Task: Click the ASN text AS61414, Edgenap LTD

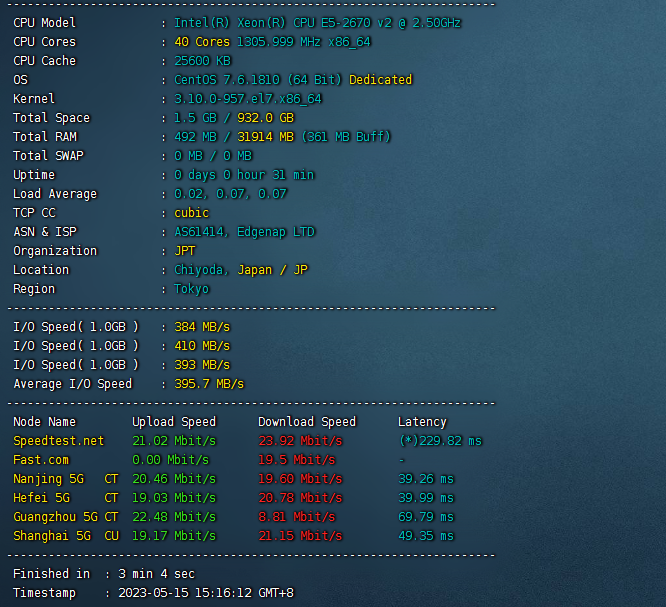Action: coord(244,232)
